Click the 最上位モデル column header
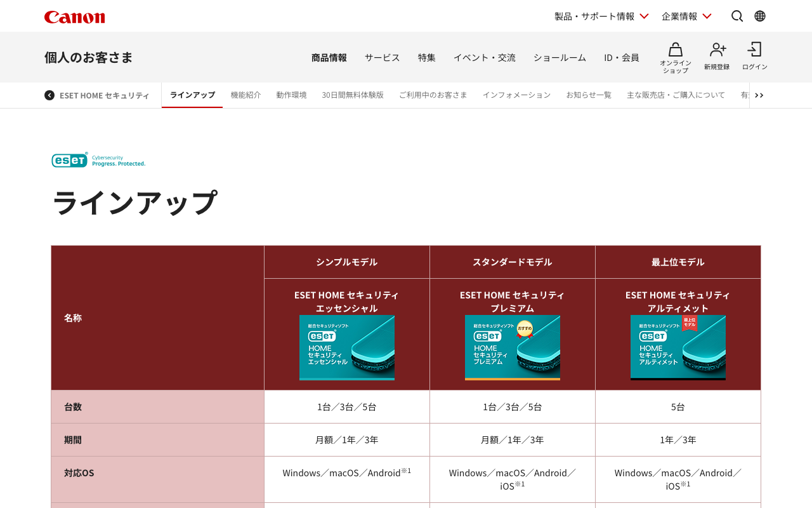812x508 pixels. pos(678,262)
